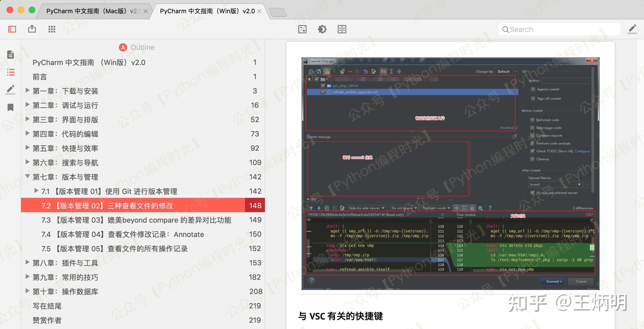The height and width of the screenshot is (329, 644).
Task: Open the Bookmarks panel in the sidebar
Action: click(x=10, y=107)
